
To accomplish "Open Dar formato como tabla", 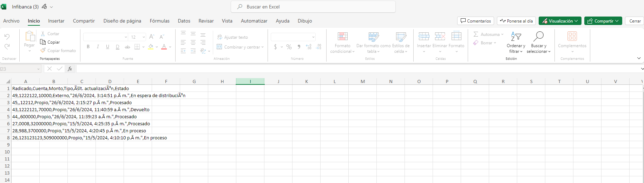I will [374, 43].
